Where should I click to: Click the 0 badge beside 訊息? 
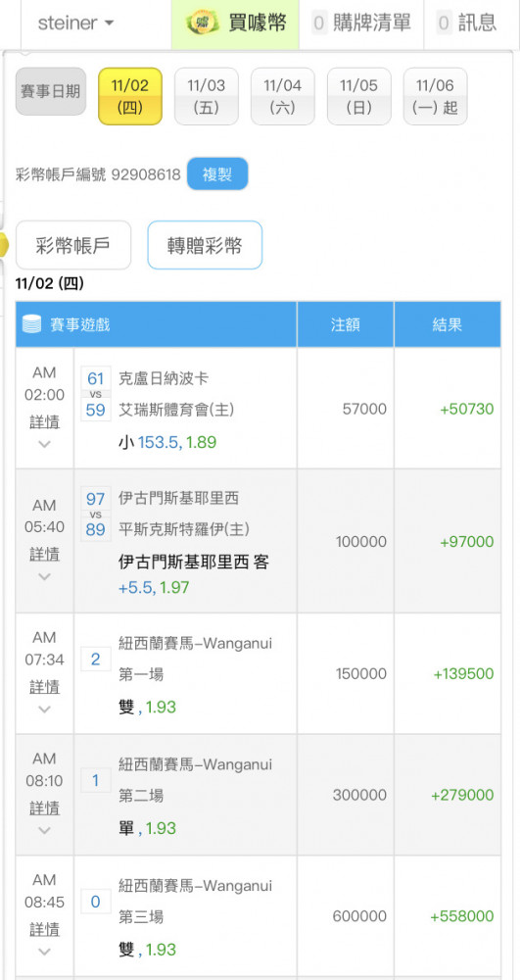coord(444,24)
